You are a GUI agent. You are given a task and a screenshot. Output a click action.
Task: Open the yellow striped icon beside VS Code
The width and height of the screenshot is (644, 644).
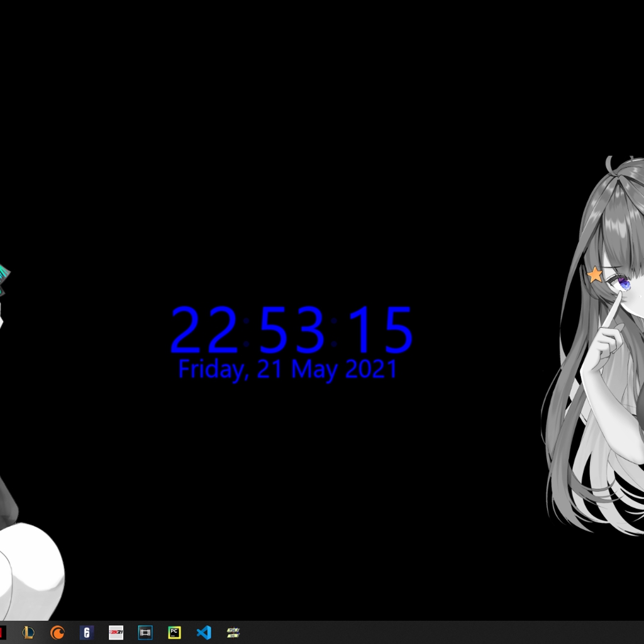tap(233, 632)
